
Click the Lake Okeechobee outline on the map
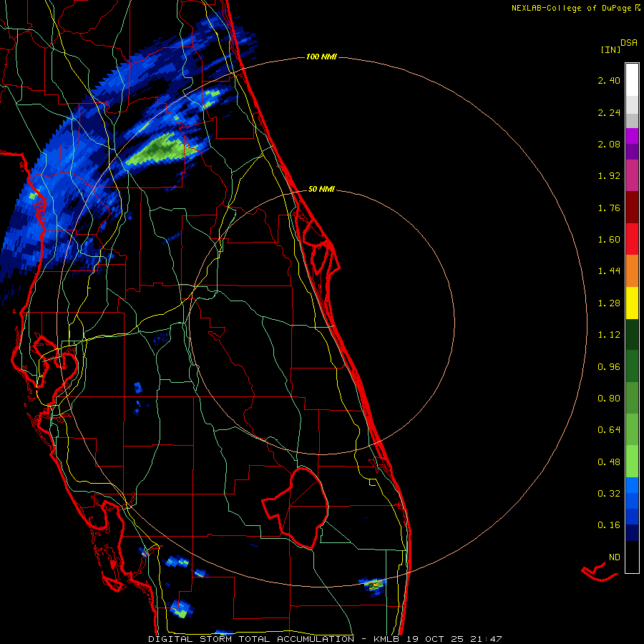296,507
